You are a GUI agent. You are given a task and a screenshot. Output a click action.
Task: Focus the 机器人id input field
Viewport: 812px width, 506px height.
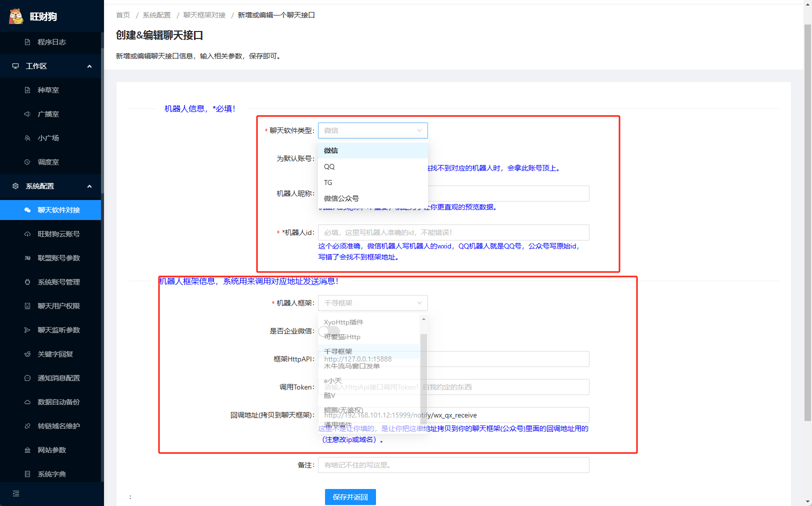(453, 232)
